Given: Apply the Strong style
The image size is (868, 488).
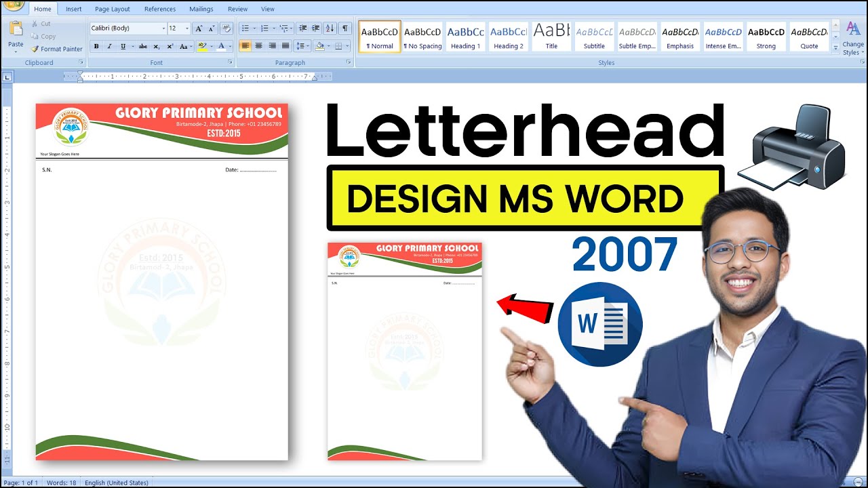Looking at the screenshot, I should tap(766, 37).
